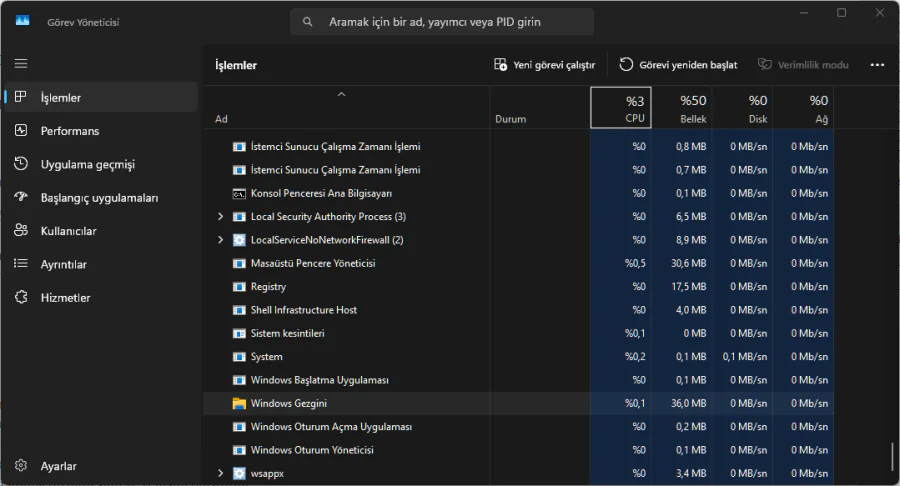Click the Windows Gezgini folder icon
This screenshot has height=486, width=900.
[x=239, y=403]
